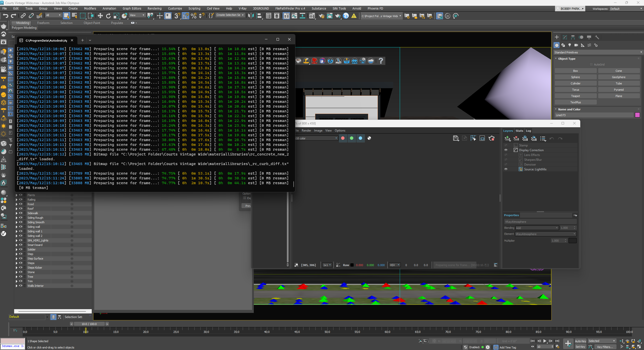
Task: Open the Blending Add dropdown
Action: (537, 228)
